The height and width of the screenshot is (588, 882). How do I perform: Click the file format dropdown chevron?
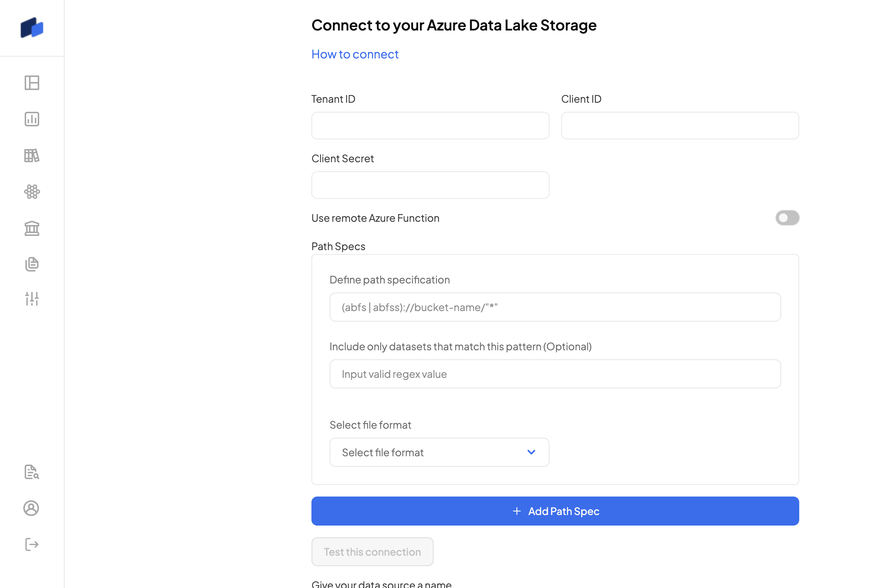pos(531,452)
